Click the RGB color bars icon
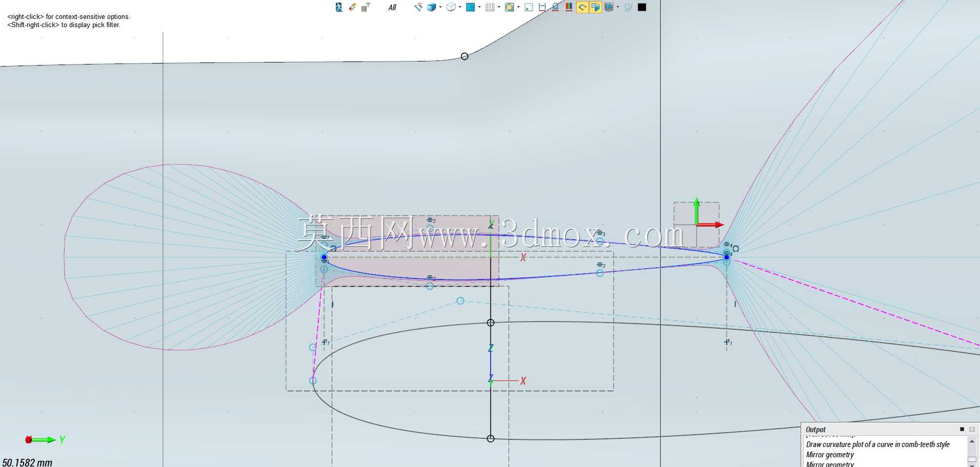Screen dimensions: 980x467 569,7
